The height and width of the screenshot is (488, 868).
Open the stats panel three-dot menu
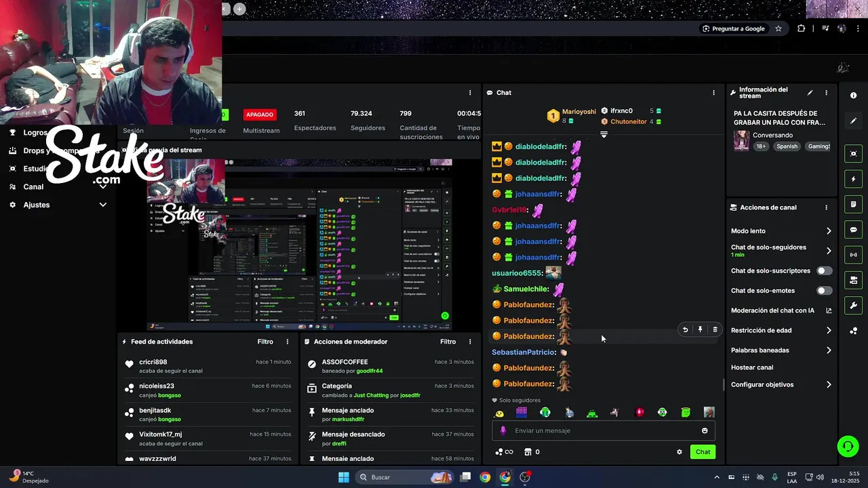pyautogui.click(x=470, y=93)
